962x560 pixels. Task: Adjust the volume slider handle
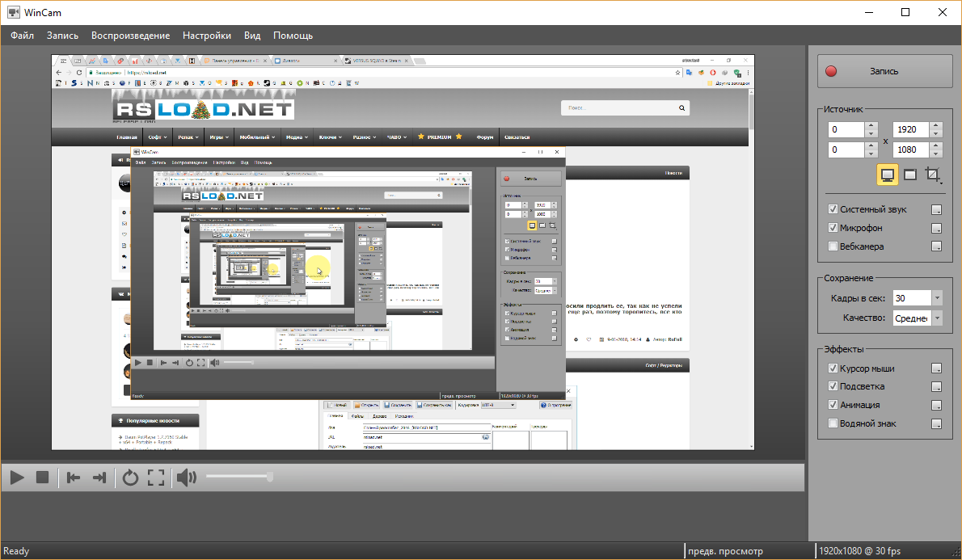(x=269, y=477)
